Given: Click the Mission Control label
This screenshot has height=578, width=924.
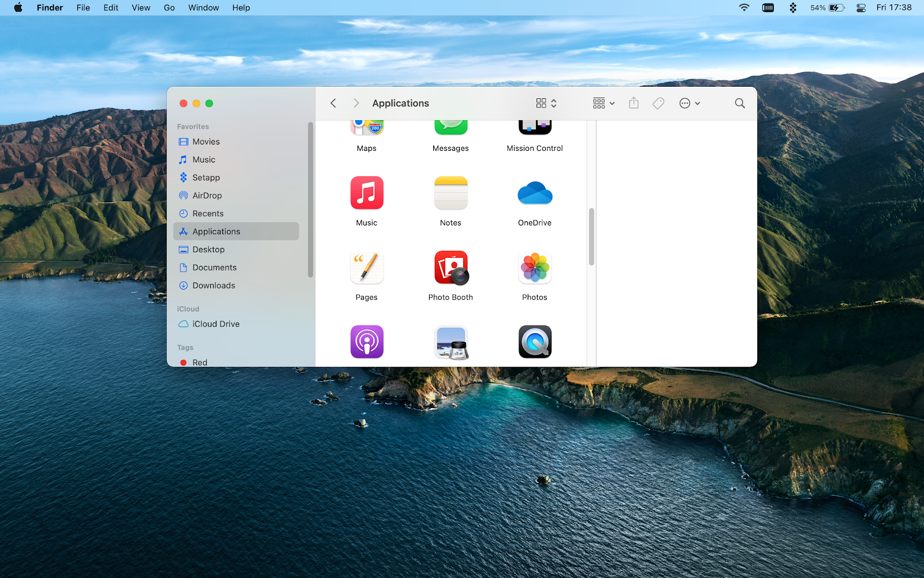Looking at the screenshot, I should pos(535,148).
